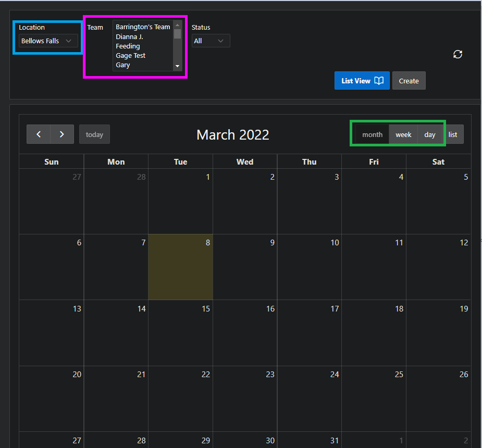Open the Status dropdown All

pos(211,41)
